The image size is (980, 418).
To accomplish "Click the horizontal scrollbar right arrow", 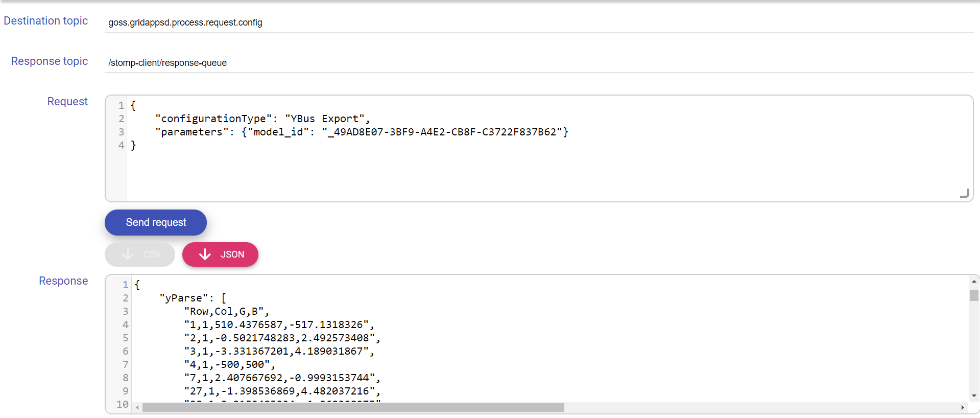I will (x=963, y=408).
